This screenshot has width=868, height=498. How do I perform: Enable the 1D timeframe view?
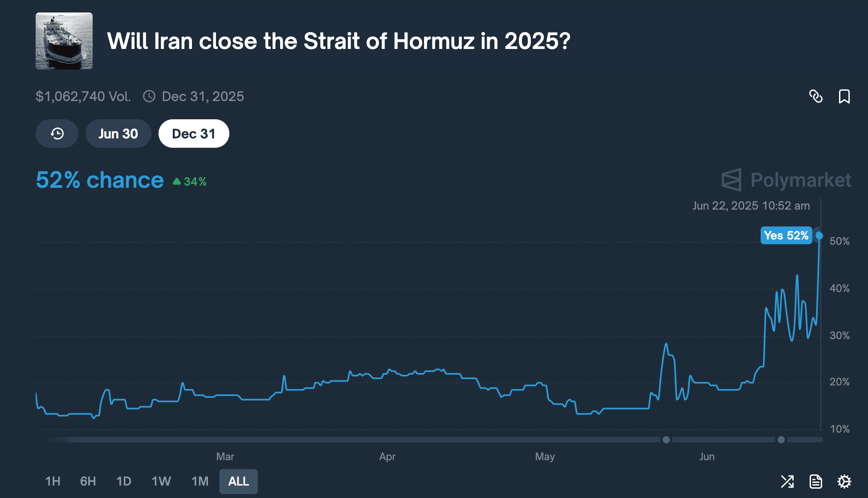pyautogui.click(x=124, y=481)
